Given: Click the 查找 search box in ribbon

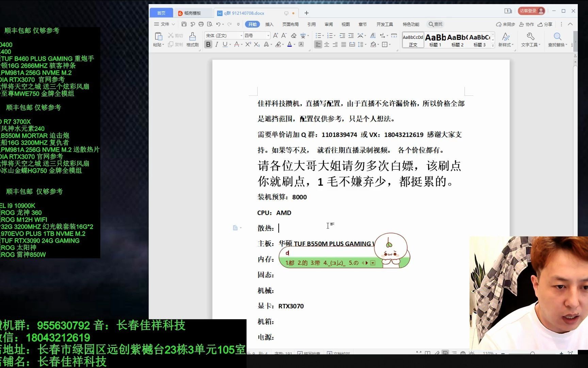Looking at the screenshot, I should tap(436, 24).
